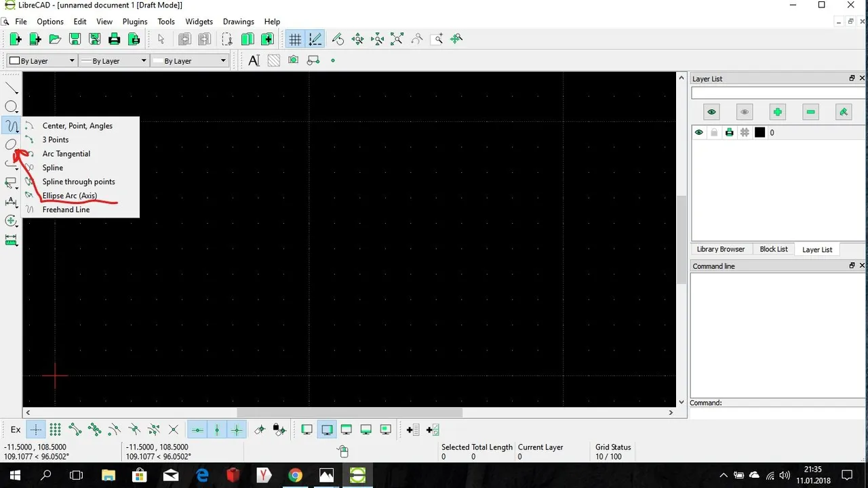Select the Ellipse tool in left toolbar
868x488 pixels.
[12, 145]
